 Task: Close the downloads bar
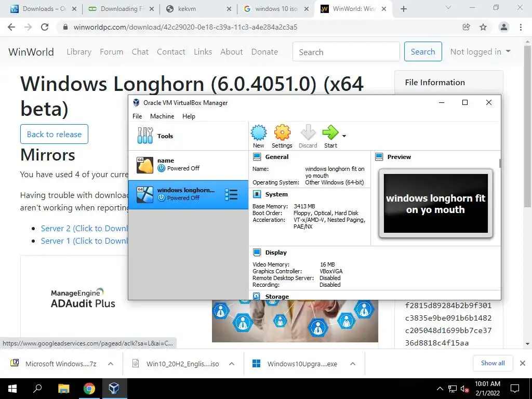tap(523, 363)
